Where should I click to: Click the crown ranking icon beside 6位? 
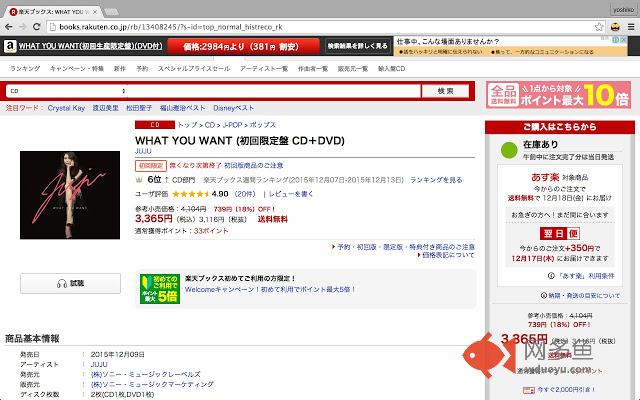pyautogui.click(x=139, y=180)
